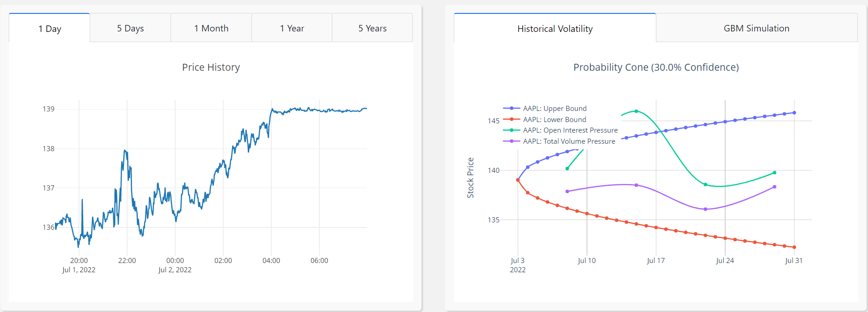Click the Probability Cone chart title
868x312 pixels.
656,67
